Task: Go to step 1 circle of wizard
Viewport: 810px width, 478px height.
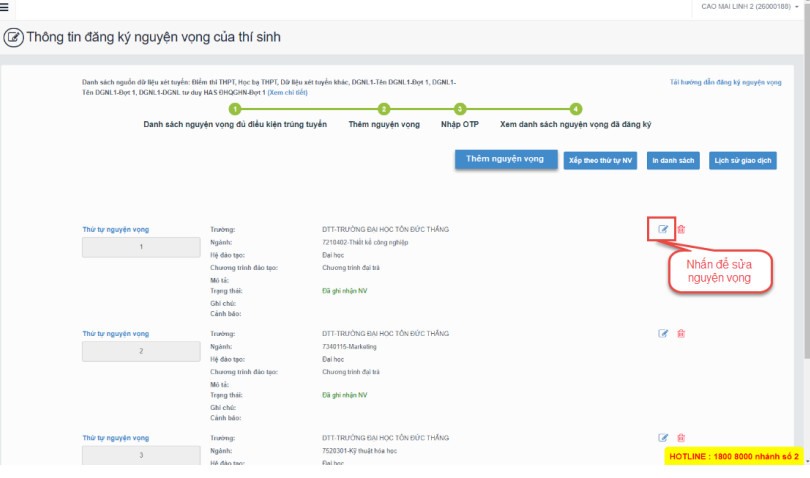Action: (x=235, y=109)
